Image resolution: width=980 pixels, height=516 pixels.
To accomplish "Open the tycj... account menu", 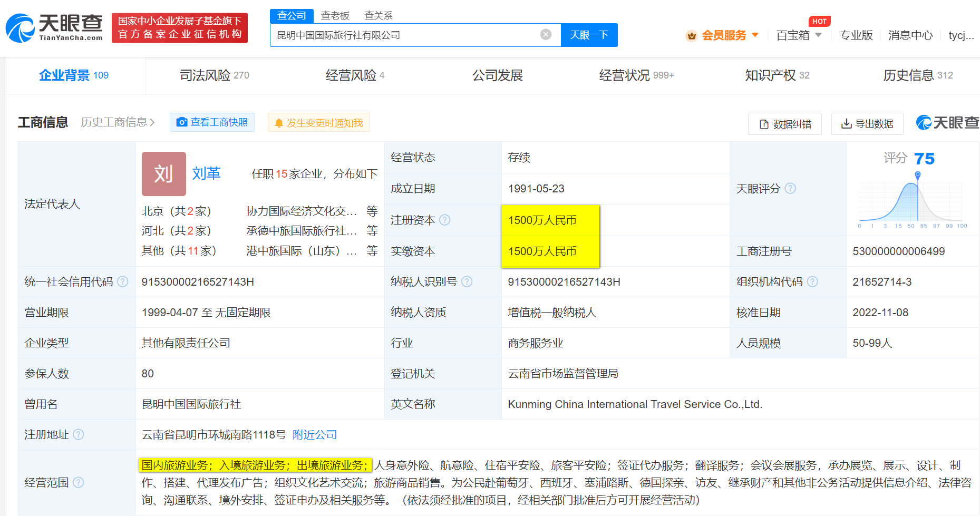I will [961, 35].
